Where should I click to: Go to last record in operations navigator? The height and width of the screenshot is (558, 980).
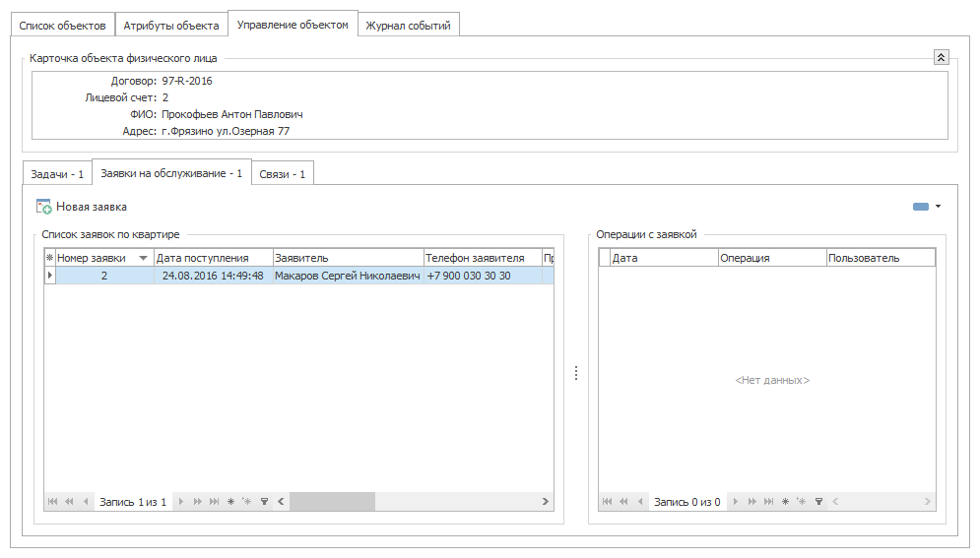[769, 501]
